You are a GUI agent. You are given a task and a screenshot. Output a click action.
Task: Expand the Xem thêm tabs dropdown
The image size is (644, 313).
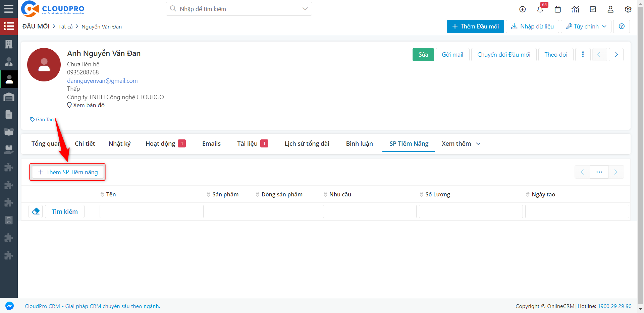coord(461,143)
